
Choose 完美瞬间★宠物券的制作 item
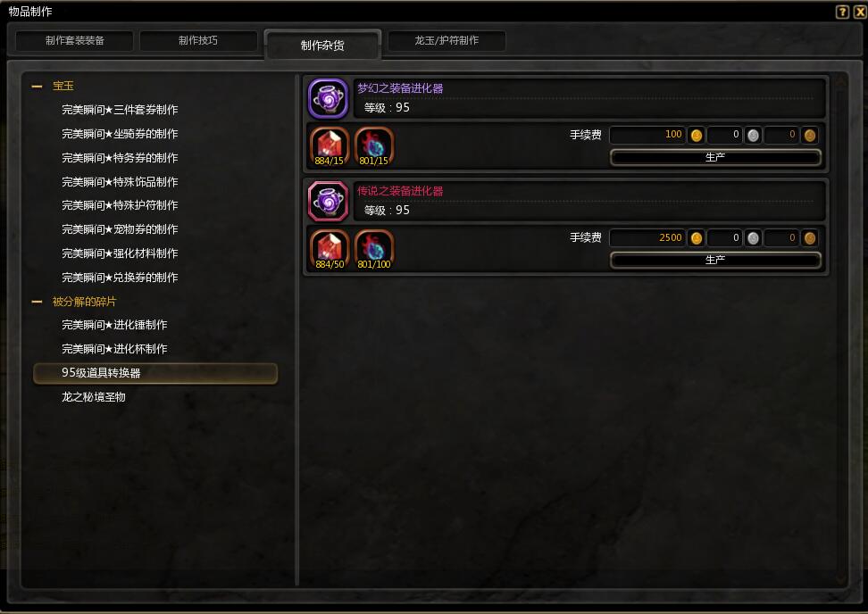pyautogui.click(x=120, y=229)
